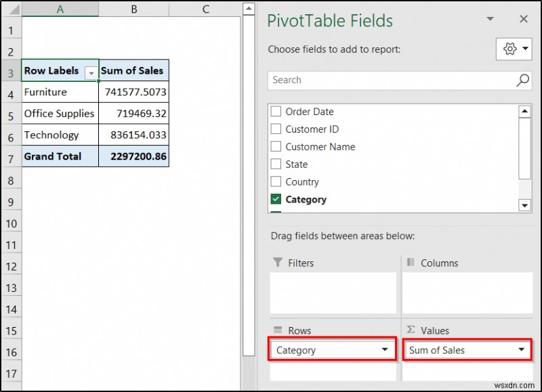
Task: Open the pane options menu arrow
Action: [x=491, y=19]
